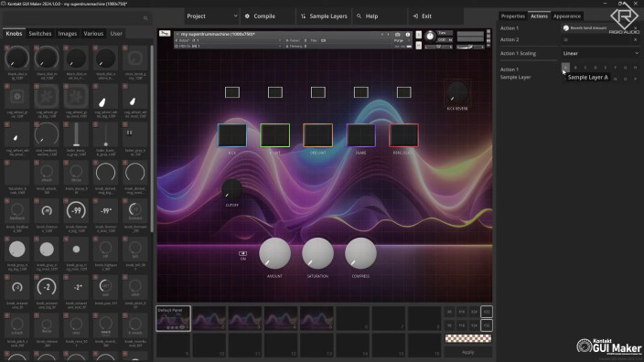
Task: Select Sample Layer C
Action: pyautogui.click(x=585, y=68)
